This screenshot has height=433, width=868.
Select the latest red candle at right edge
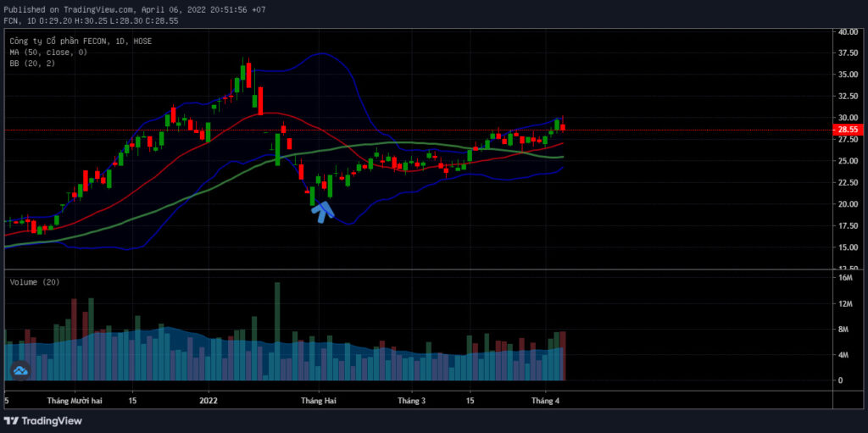[563, 125]
